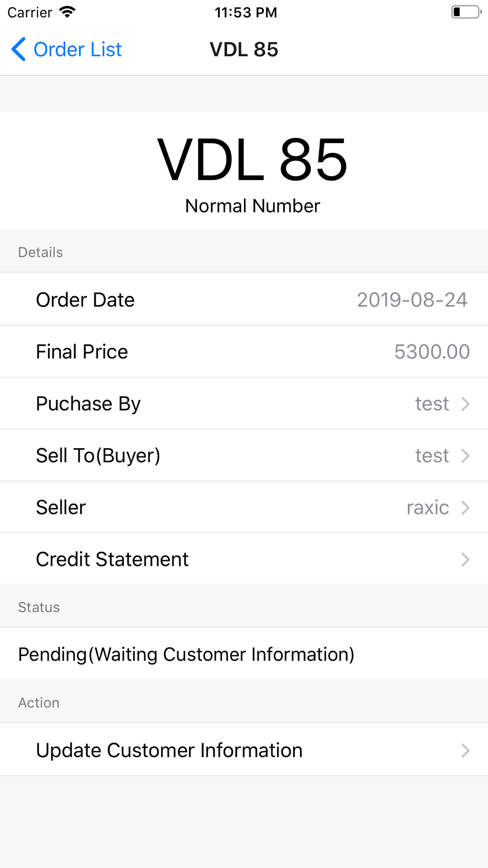The image size is (488, 868).
Task: Tap the Wi-Fi status icon
Action: pyautogui.click(x=67, y=12)
